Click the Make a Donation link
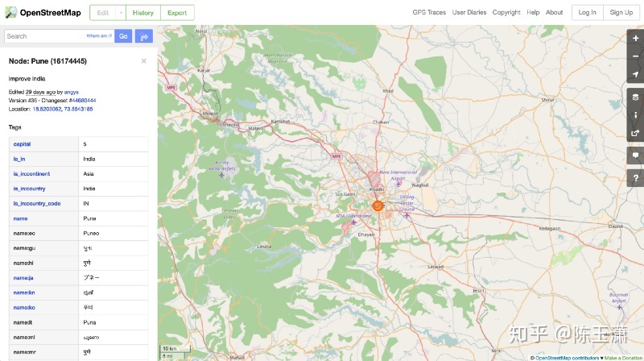 623,358
